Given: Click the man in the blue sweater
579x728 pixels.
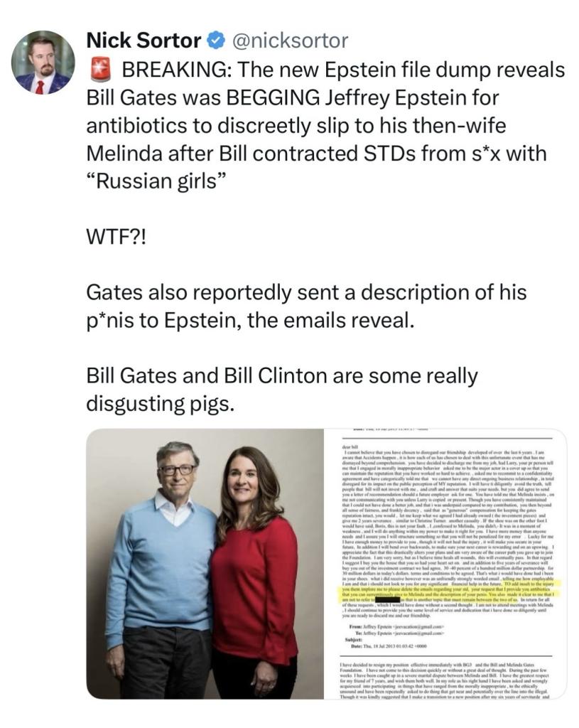Looking at the screenshot, I should (160, 571).
